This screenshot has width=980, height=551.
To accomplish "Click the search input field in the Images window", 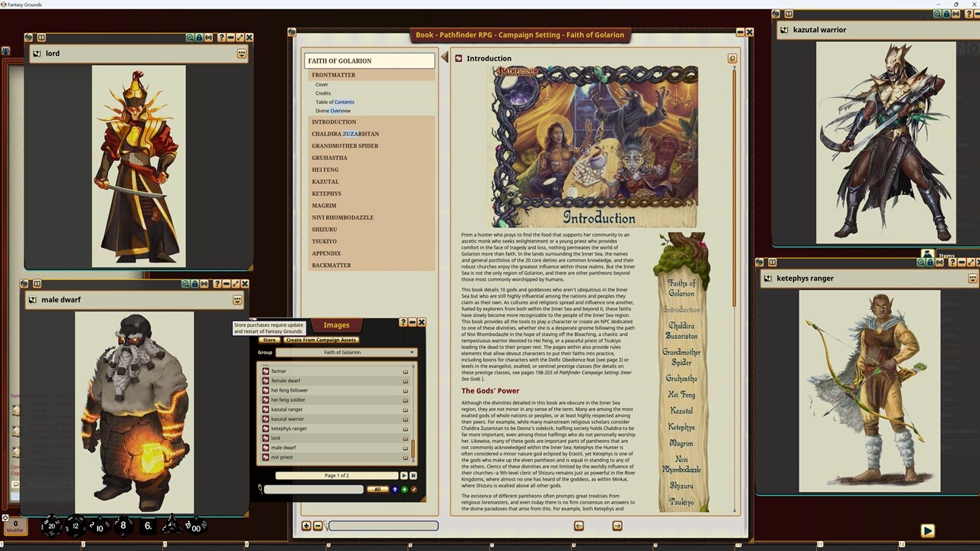I will [312, 489].
